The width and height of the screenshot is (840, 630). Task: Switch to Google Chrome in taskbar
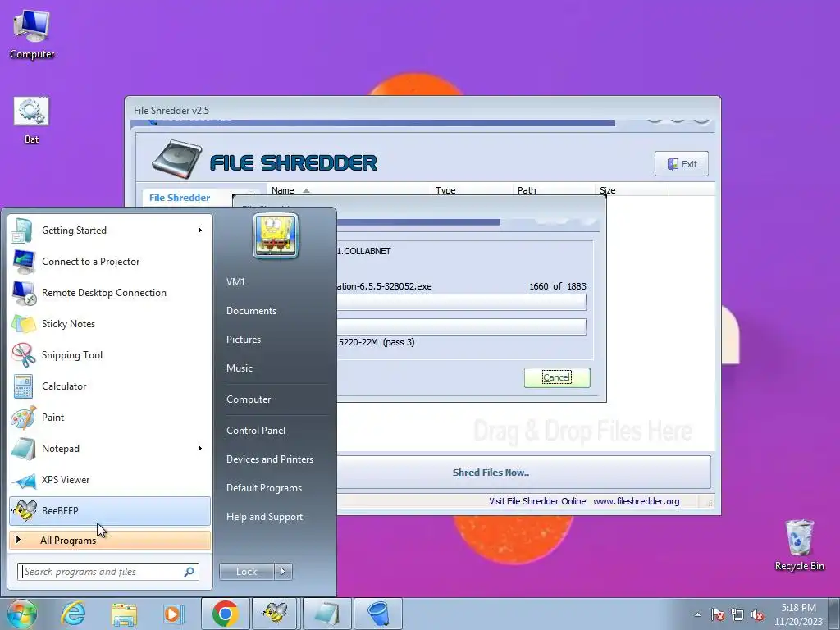coord(225,614)
